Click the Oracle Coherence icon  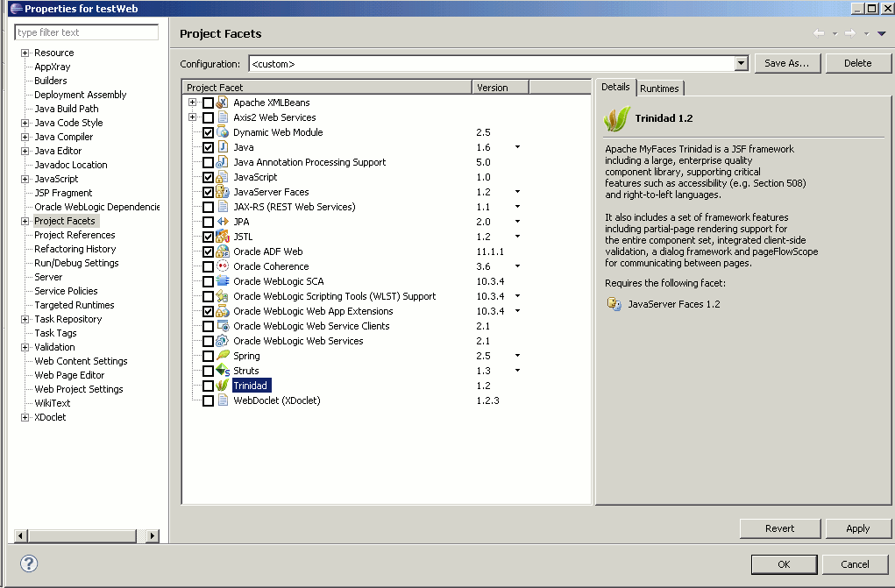223,266
